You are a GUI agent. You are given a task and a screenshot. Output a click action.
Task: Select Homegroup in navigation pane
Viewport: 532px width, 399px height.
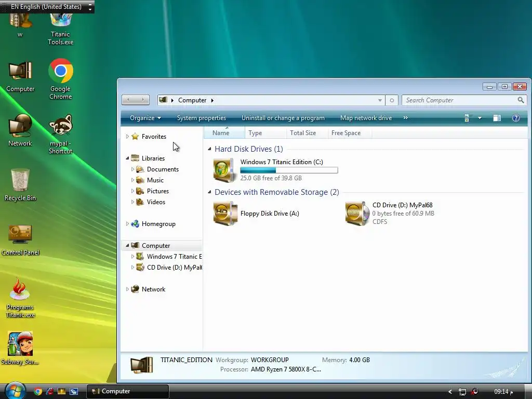pos(158,224)
